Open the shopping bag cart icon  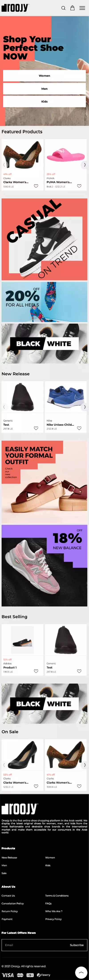point(72,8)
